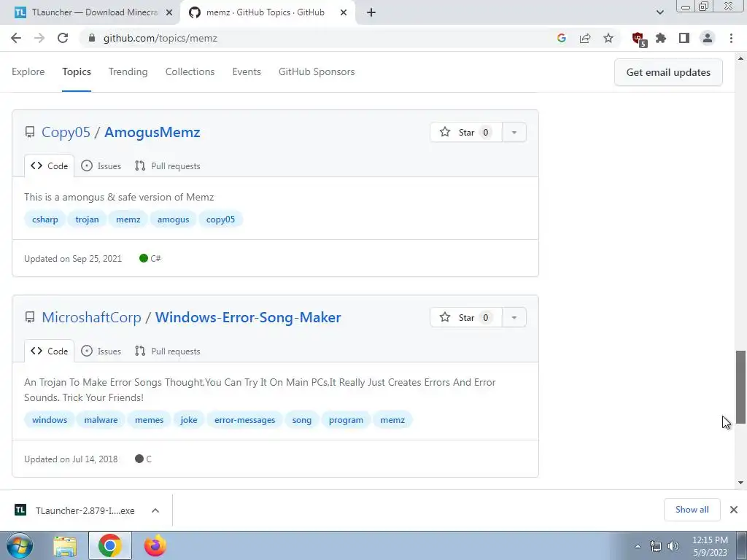Star the AmogusMemz repository
The image size is (747, 560).
[466, 133]
